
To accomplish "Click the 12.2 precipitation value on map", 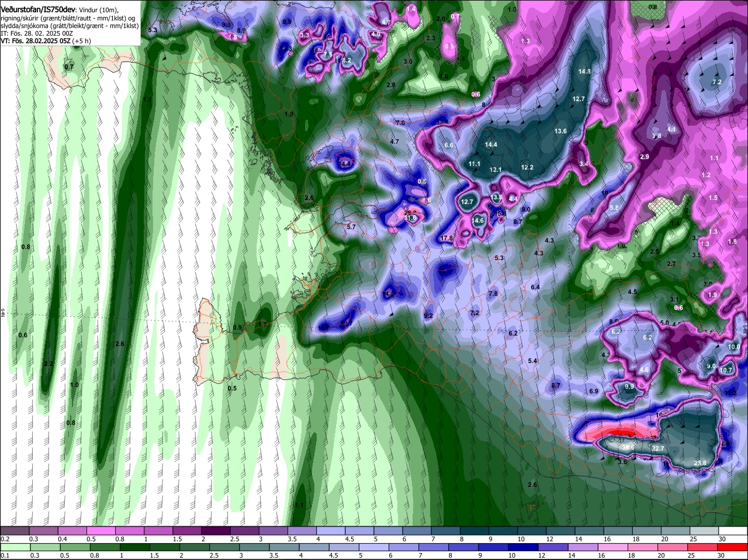I will (527, 167).
